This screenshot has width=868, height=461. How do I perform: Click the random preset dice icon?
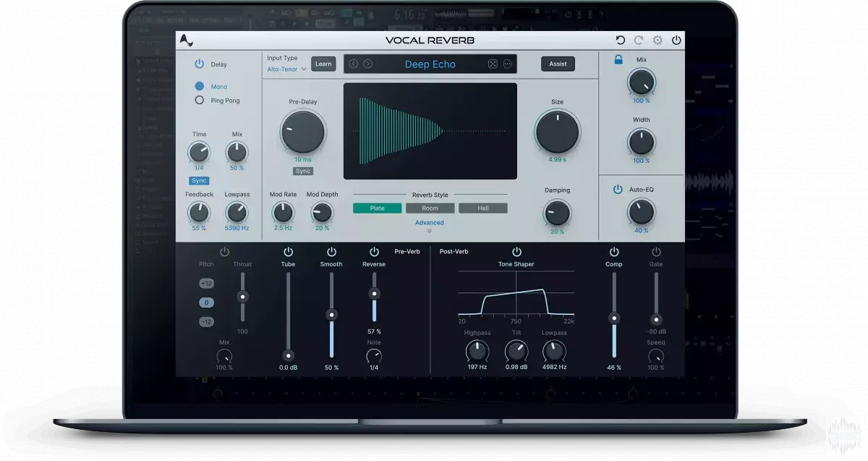(x=493, y=64)
